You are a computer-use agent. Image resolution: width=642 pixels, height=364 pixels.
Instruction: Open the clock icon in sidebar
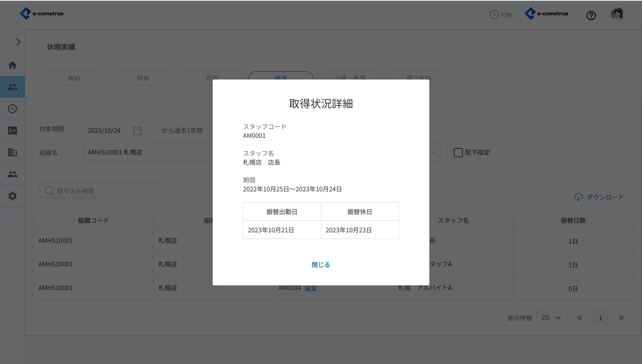tap(12, 109)
